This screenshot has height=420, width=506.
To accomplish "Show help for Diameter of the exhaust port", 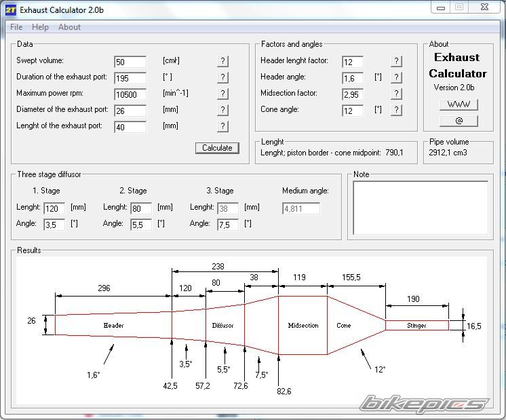I will point(222,110).
